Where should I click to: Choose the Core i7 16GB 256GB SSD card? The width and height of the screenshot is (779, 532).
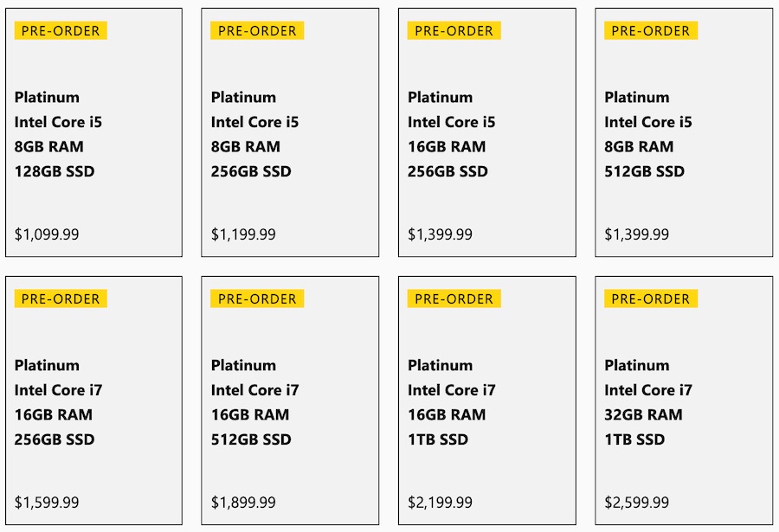tap(93, 402)
